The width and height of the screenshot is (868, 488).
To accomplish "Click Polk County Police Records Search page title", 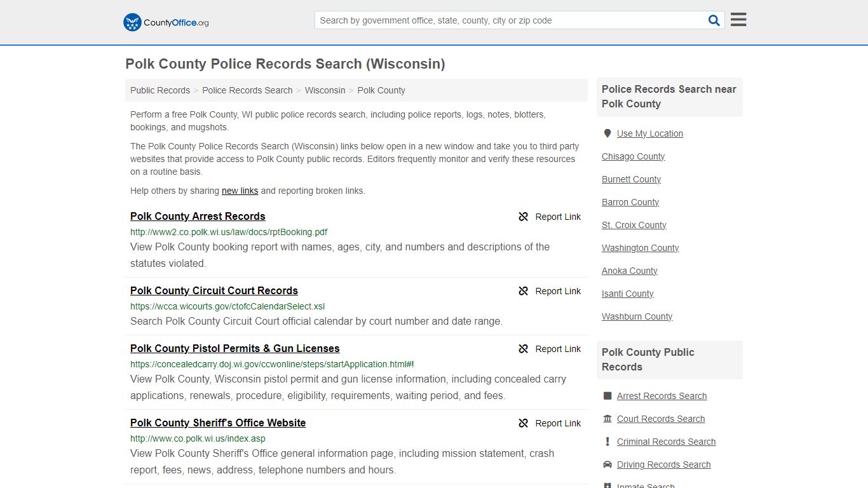I will pos(285,64).
